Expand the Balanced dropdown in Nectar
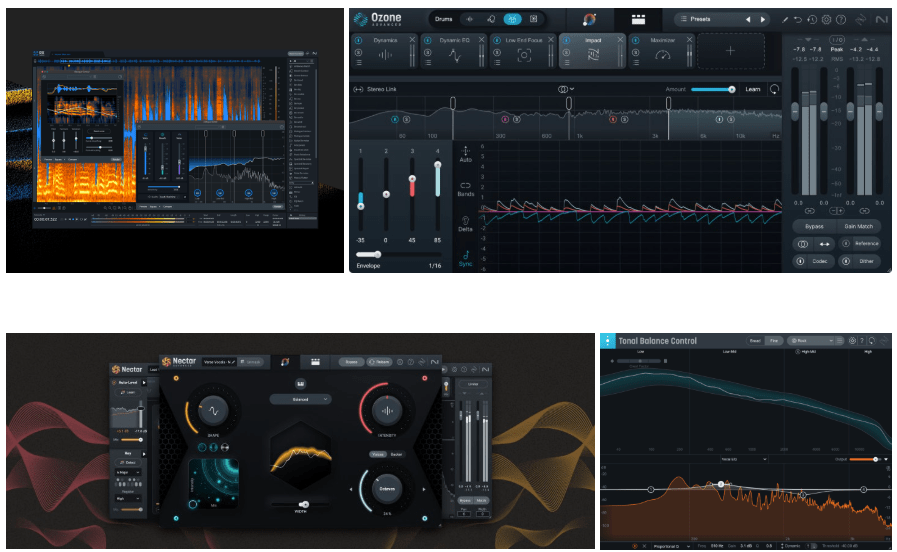The width and height of the screenshot is (897, 552). [x=300, y=399]
